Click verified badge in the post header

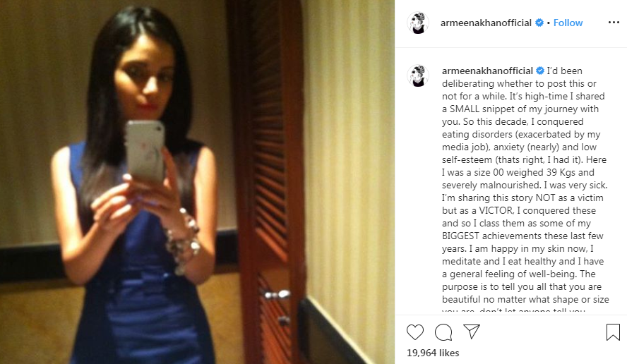tap(539, 23)
